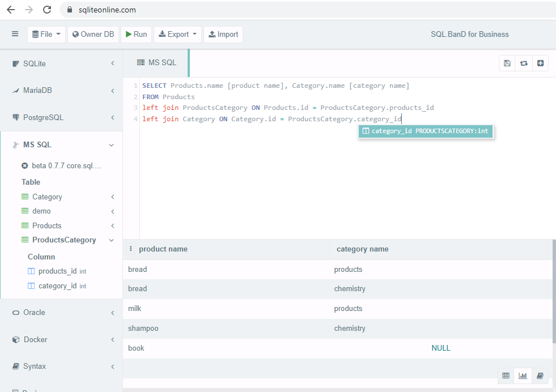Click the hamburger menu icon in toolbar
The width and height of the screenshot is (556, 392).
pos(15,34)
